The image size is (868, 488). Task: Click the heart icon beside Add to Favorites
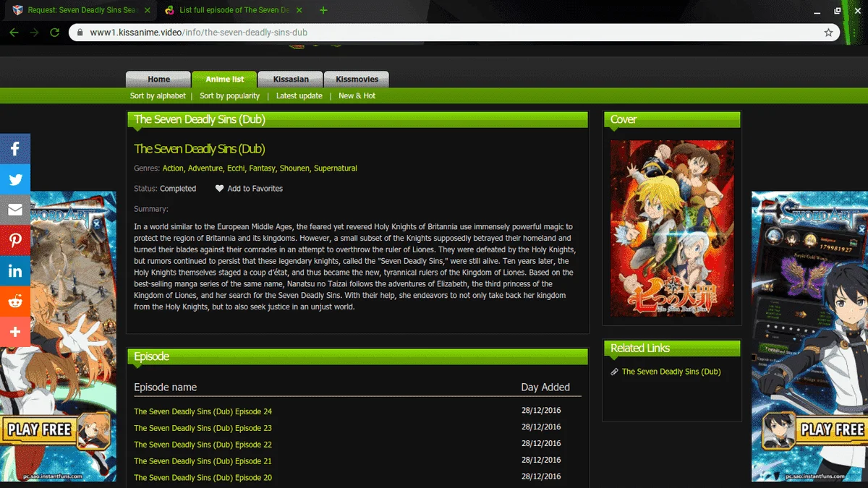pyautogui.click(x=219, y=189)
